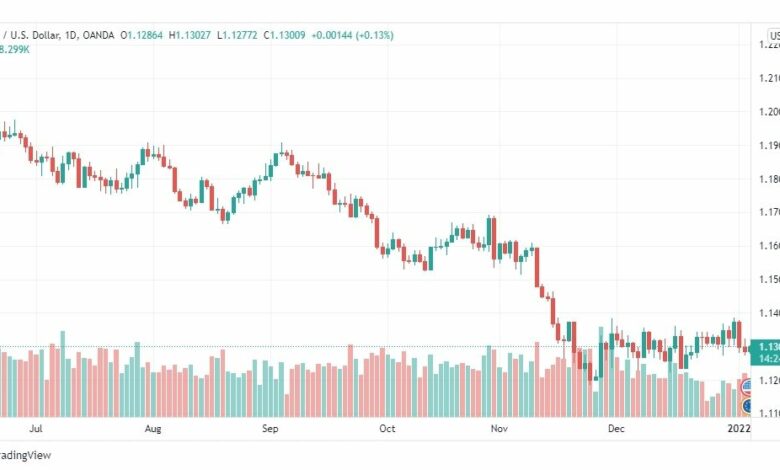Click the 1.170 level on price scale
The image size is (780, 470).
pyautogui.click(x=769, y=212)
